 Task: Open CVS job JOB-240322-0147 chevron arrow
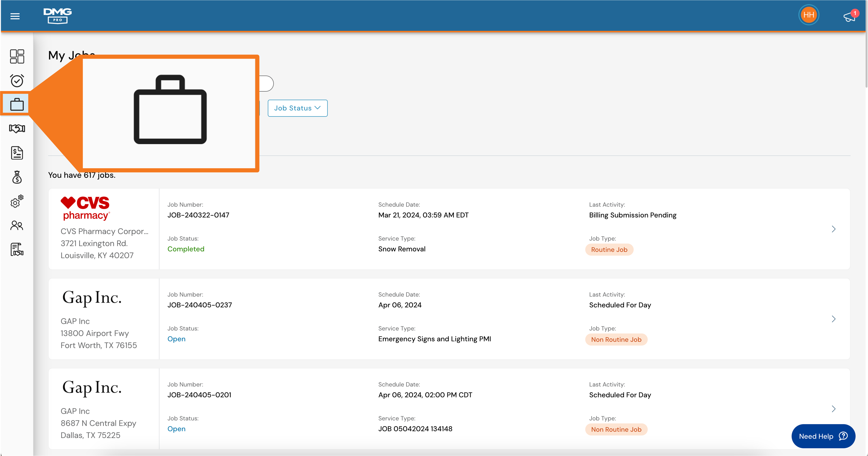pyautogui.click(x=833, y=229)
